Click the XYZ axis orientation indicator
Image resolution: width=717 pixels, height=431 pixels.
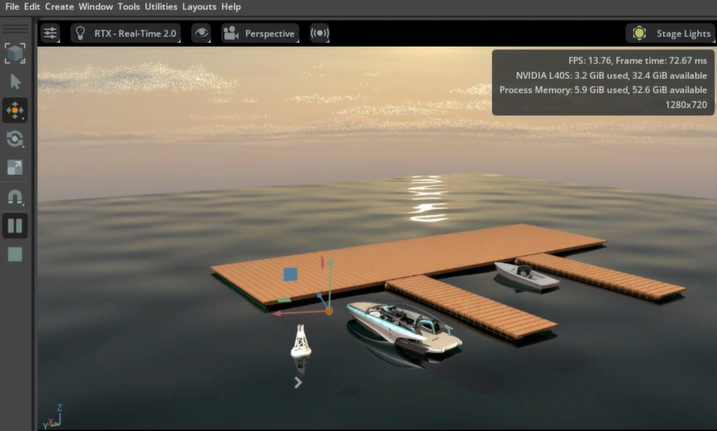[52, 416]
